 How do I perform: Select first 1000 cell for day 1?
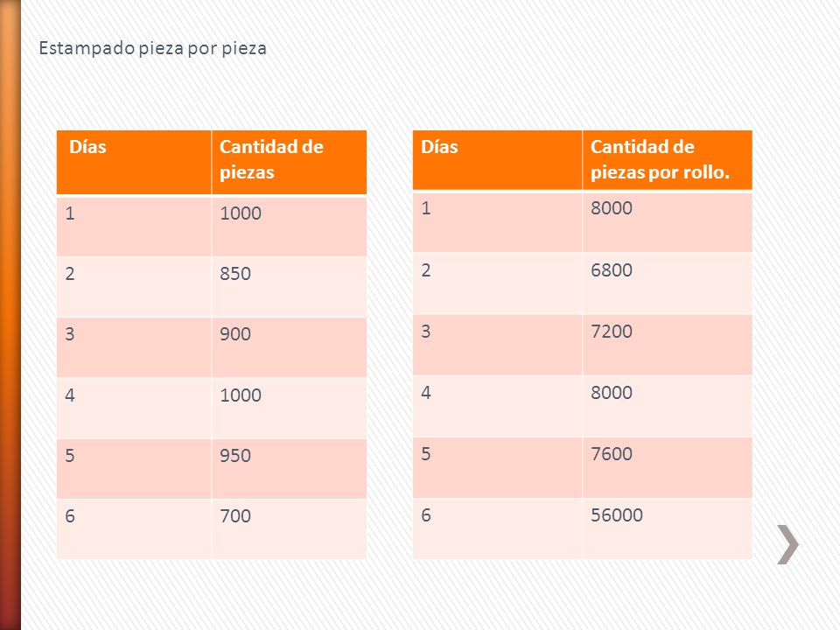290,226
